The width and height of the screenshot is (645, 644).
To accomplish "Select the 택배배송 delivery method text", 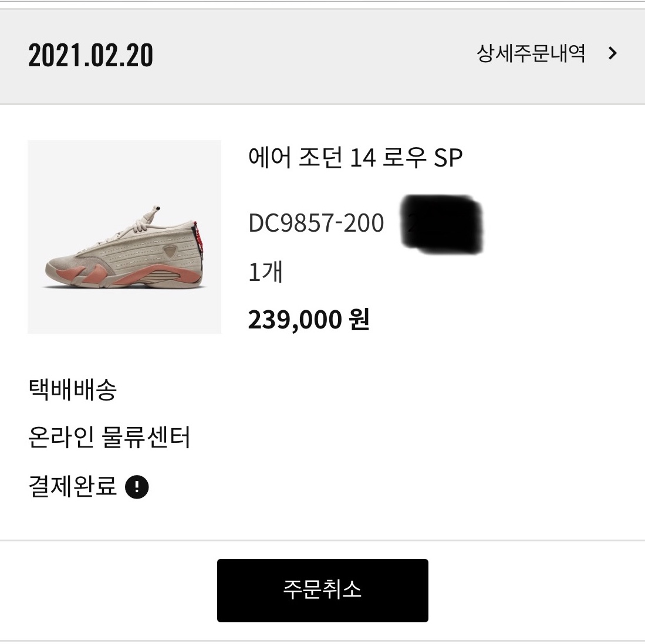I will point(73,389).
